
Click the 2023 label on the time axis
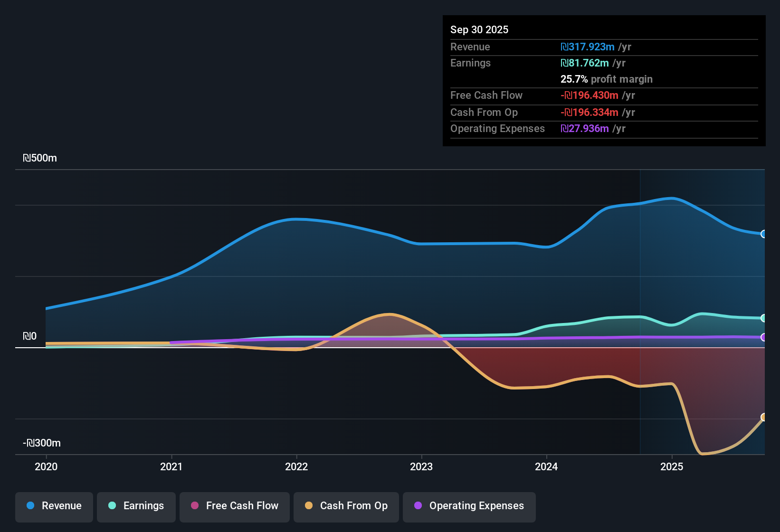click(x=422, y=467)
